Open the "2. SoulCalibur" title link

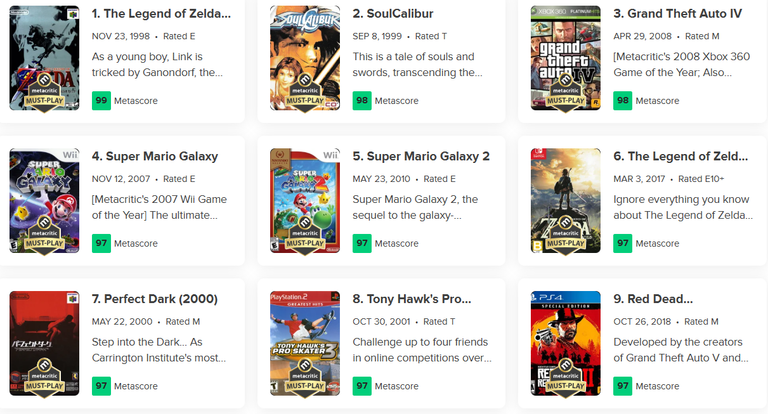(393, 14)
